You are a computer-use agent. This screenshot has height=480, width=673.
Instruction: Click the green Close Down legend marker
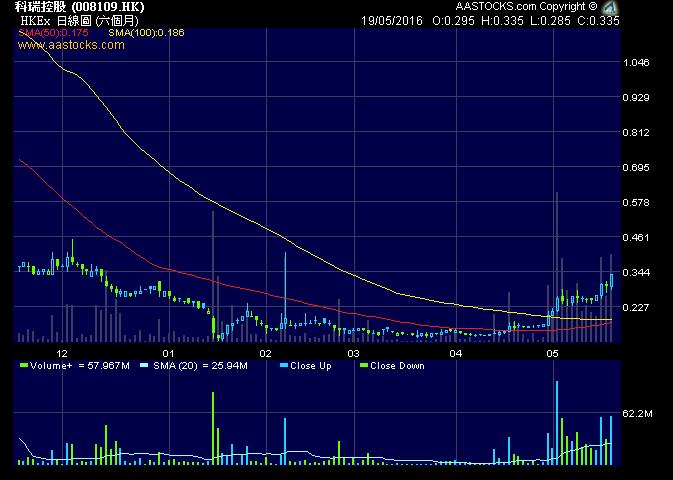[x=364, y=366]
